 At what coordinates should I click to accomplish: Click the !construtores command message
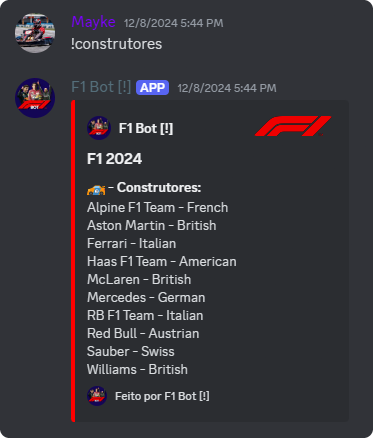[116, 44]
